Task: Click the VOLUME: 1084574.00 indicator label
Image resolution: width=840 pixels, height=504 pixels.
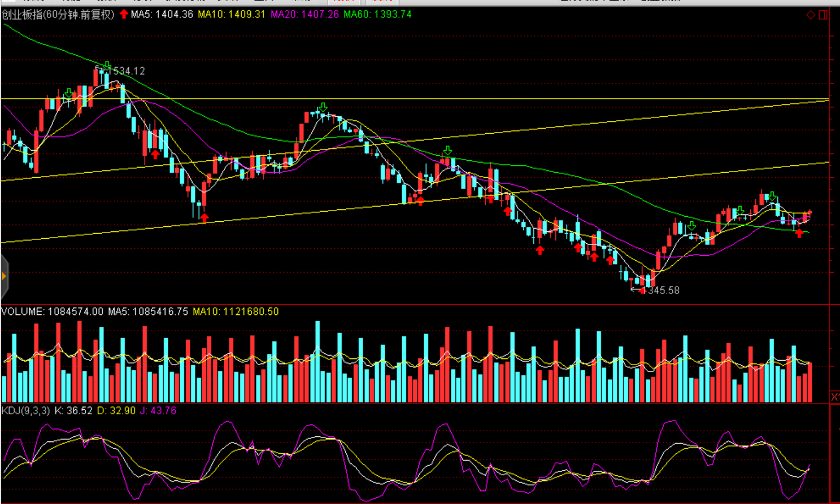Action: click(x=53, y=312)
